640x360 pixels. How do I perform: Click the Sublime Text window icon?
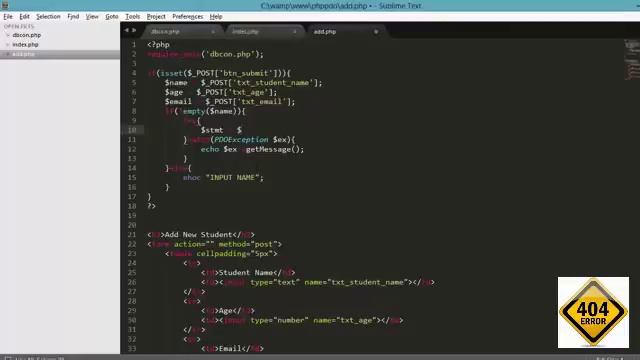[x=5, y=5]
